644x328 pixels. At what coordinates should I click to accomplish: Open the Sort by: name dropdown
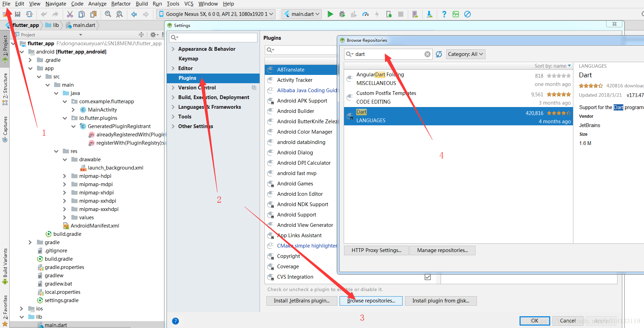[x=553, y=66]
